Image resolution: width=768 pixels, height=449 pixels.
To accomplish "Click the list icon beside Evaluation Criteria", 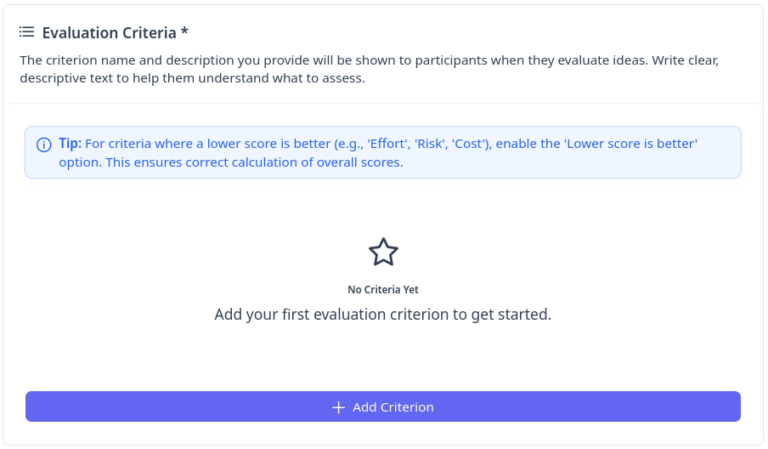I will click(27, 32).
